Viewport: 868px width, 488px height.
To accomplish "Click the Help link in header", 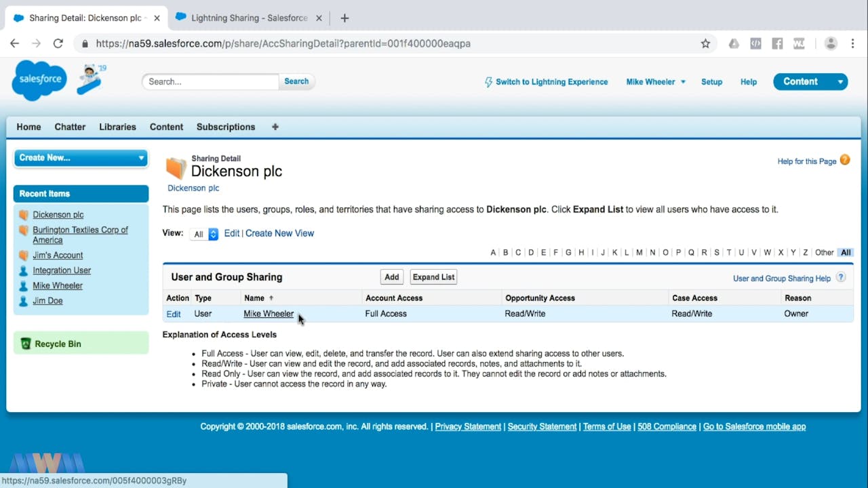I will click(x=749, y=82).
